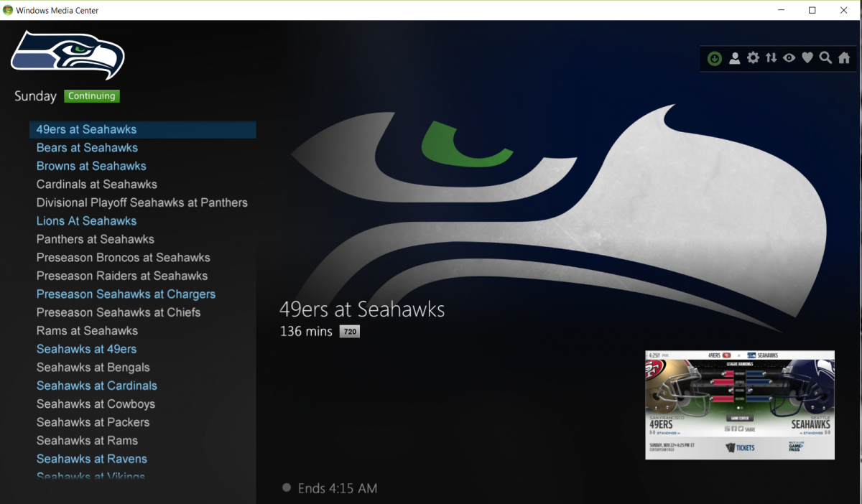Select Seahawks at Packers
The image size is (862, 504).
[93, 422]
